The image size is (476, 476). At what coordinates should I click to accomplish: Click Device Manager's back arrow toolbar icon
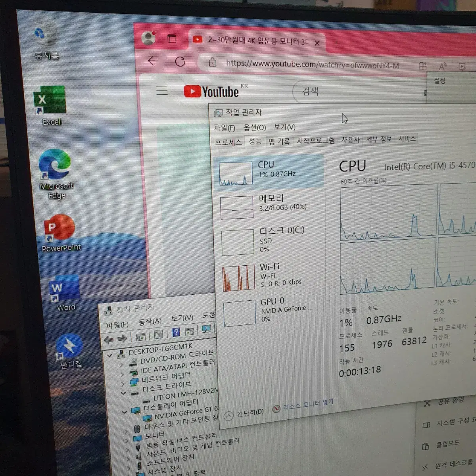109,340
